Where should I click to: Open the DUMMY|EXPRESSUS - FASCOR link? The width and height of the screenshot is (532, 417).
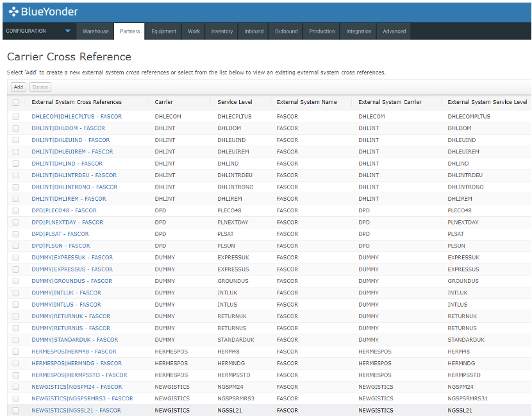click(x=72, y=269)
